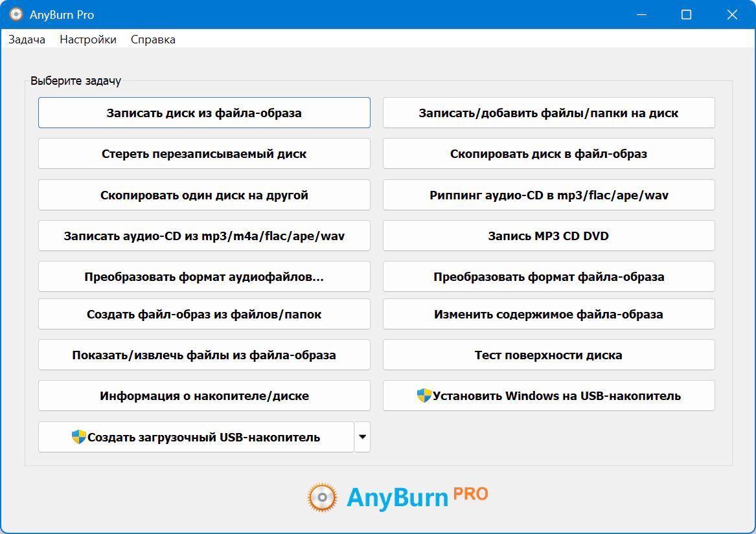Open the Задача menu
The width and height of the screenshot is (756, 534).
click(27, 39)
